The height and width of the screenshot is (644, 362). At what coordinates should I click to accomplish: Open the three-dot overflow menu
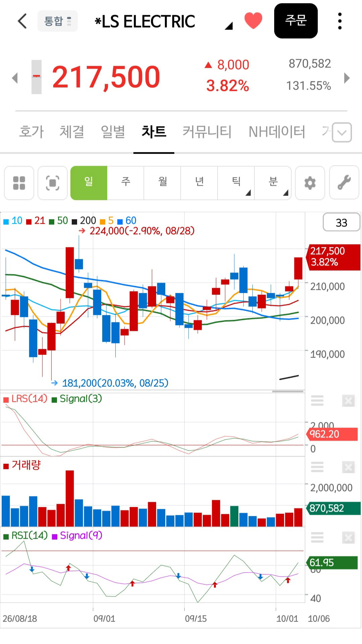340,21
